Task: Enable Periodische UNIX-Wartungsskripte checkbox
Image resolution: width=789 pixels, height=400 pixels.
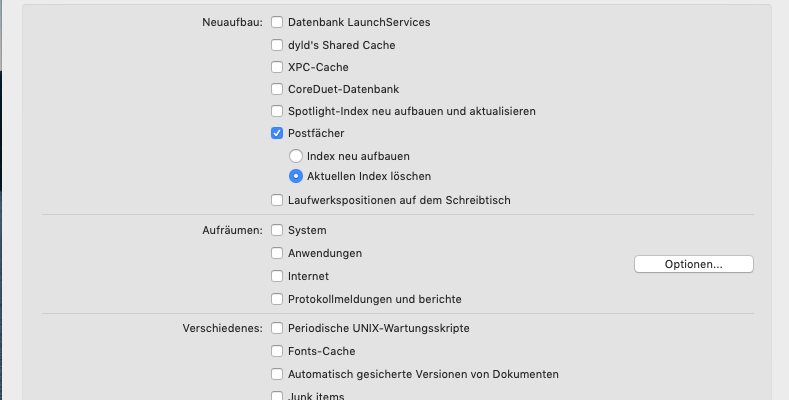Action: point(277,328)
